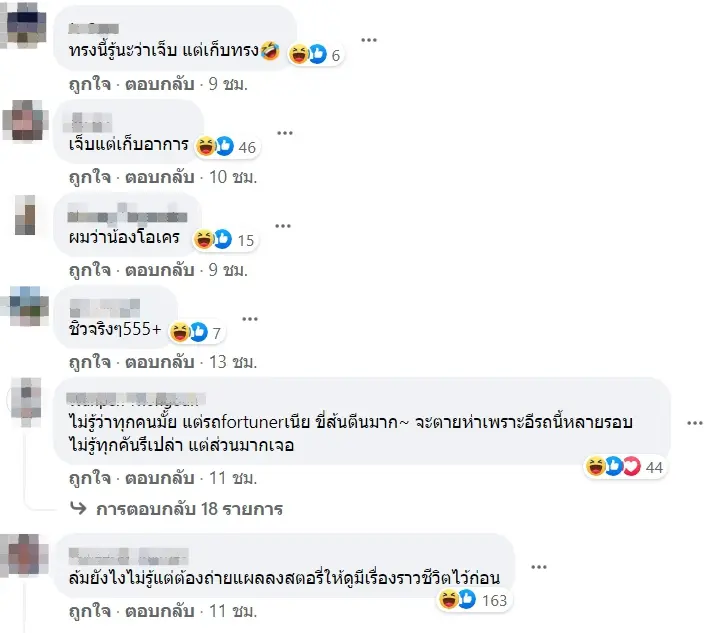Like the 'ชิวจริงๆ555+' comment with ถูกใจ
The image size is (714, 633).
tap(90, 362)
